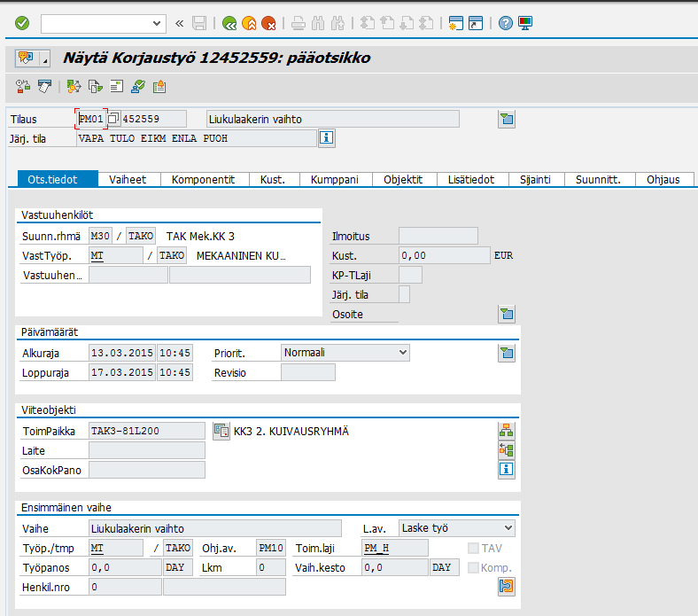Viewport: 698px width, 616px height.
Task: Click the double-chevron collapse command field icon
Action: pyautogui.click(x=180, y=23)
